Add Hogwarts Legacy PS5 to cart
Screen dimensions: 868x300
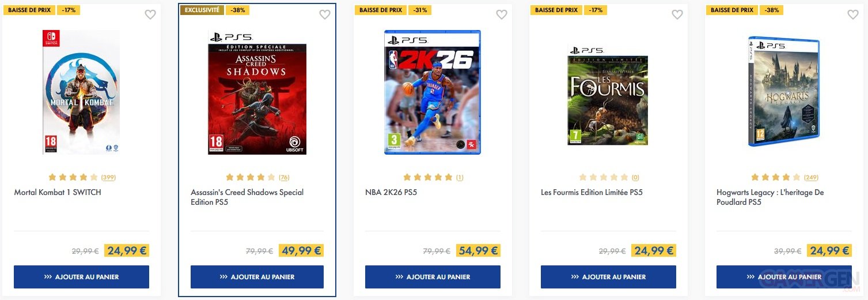(784, 277)
